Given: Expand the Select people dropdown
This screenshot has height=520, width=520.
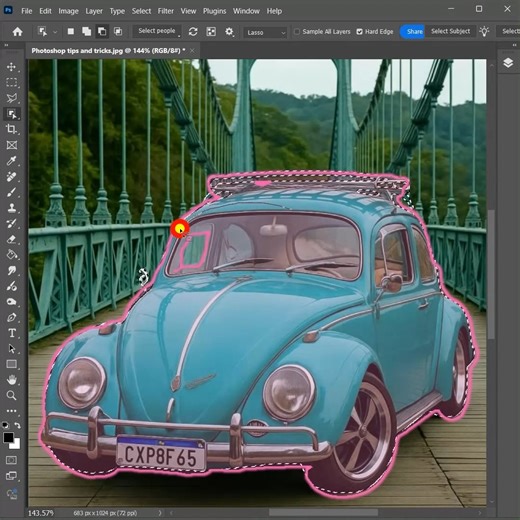Looking at the screenshot, I should [x=157, y=31].
